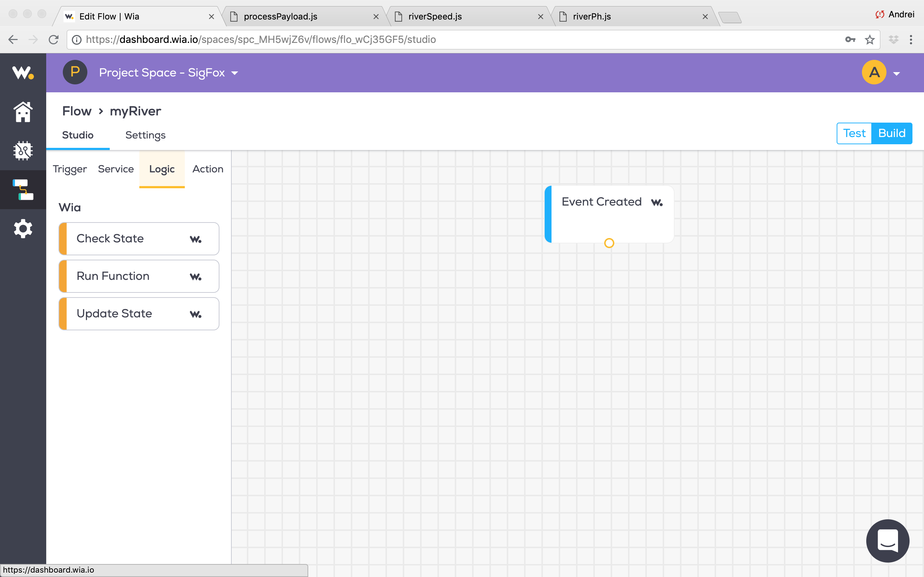Image resolution: width=924 pixels, height=577 pixels.
Task: Click the Flow breadcrumb link
Action: 77,111
